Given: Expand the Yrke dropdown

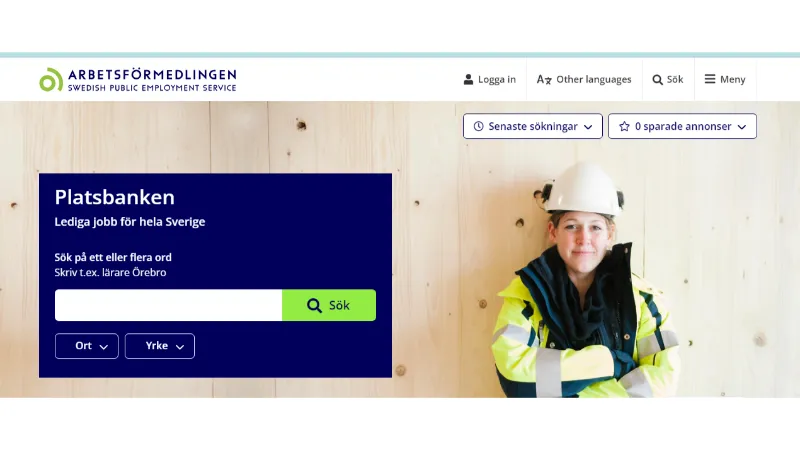Looking at the screenshot, I should coord(160,346).
